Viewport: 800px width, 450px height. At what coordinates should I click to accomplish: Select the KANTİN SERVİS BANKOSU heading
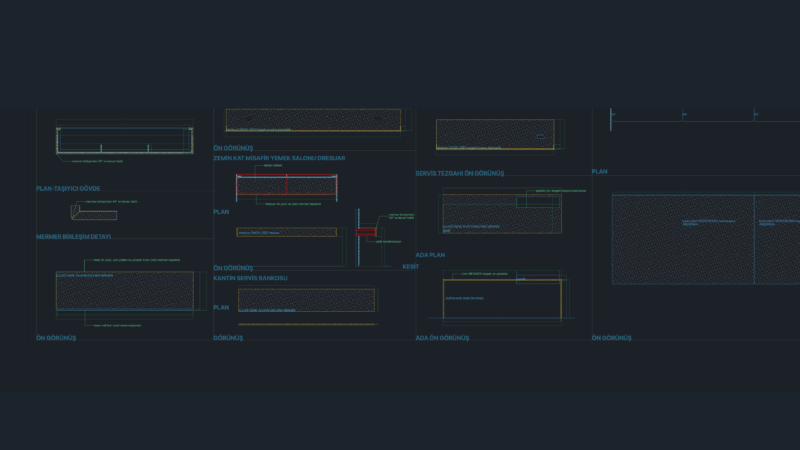click(250, 278)
